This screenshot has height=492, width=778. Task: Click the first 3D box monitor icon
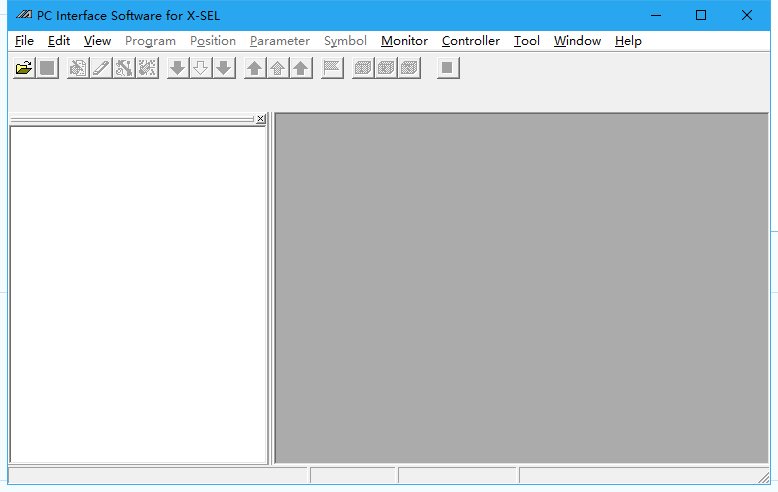pyautogui.click(x=363, y=68)
